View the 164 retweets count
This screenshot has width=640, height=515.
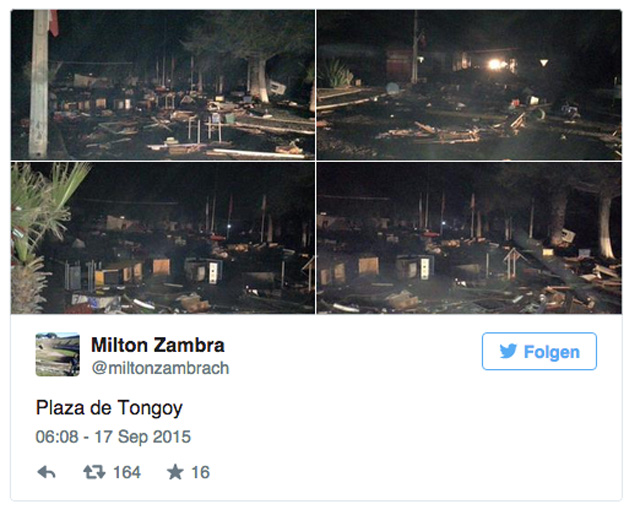[127, 473]
